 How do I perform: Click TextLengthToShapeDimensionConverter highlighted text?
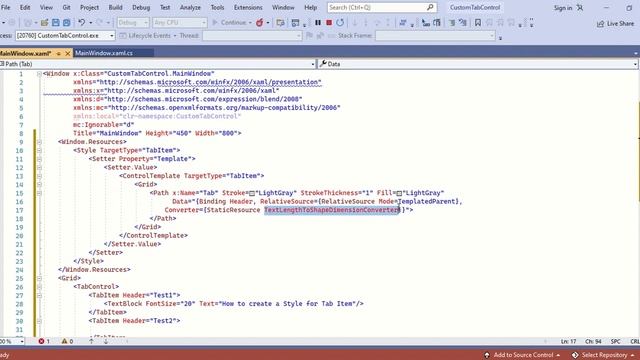click(x=331, y=210)
